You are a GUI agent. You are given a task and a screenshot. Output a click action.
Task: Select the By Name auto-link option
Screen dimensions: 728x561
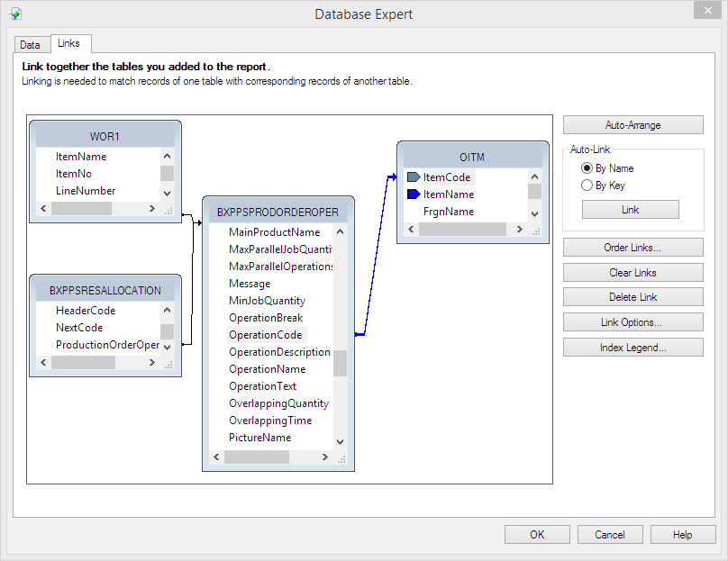point(587,168)
